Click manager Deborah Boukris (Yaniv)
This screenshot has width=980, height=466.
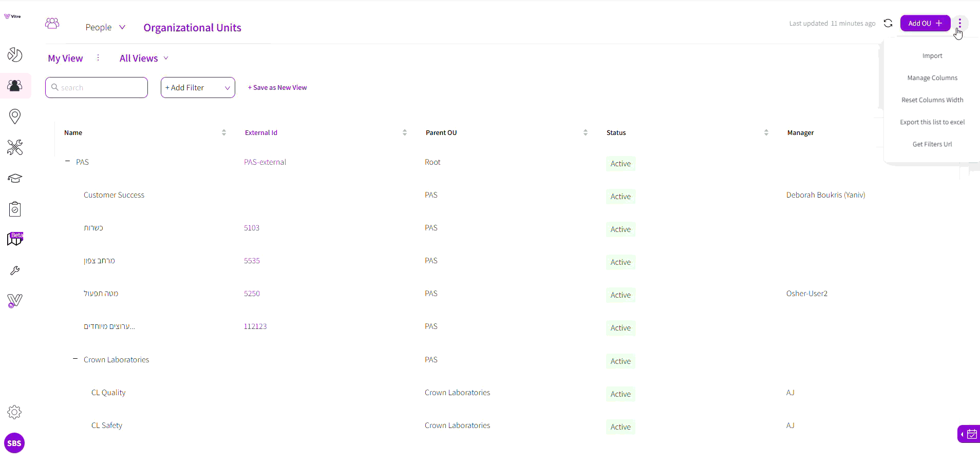click(825, 195)
